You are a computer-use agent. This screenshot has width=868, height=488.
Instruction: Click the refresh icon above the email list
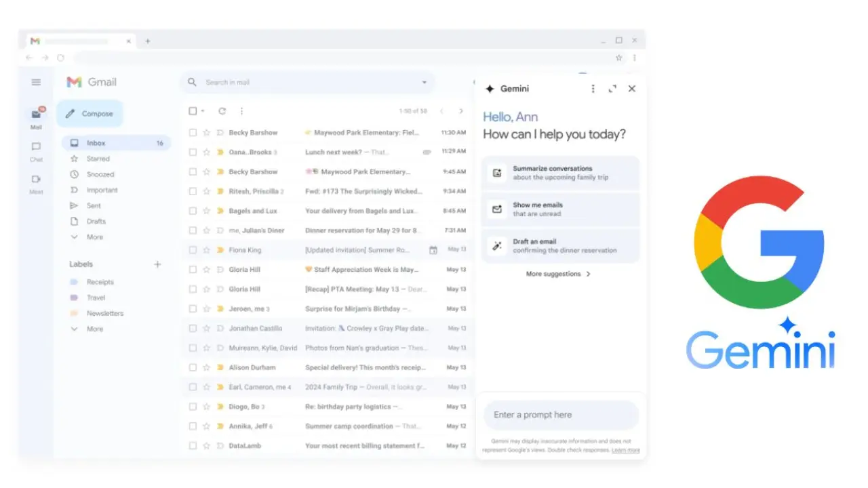coord(222,111)
